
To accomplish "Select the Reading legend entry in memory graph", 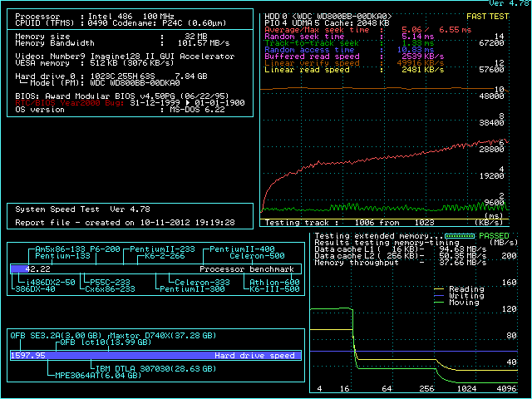I will (x=465, y=289).
